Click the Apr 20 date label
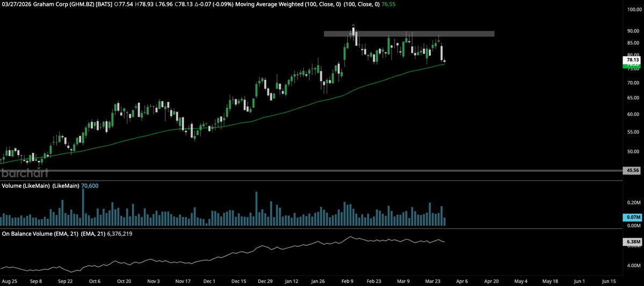This screenshot has width=644, height=286. point(492,281)
